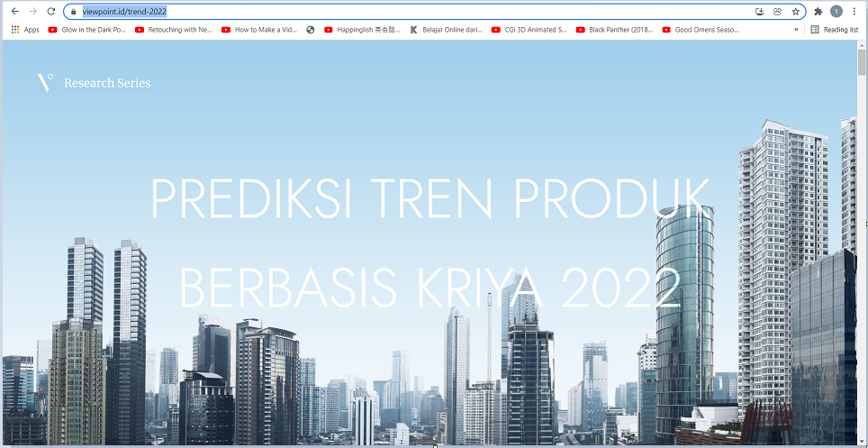Open CGI 3D Animated S... bookmark

pos(529,30)
